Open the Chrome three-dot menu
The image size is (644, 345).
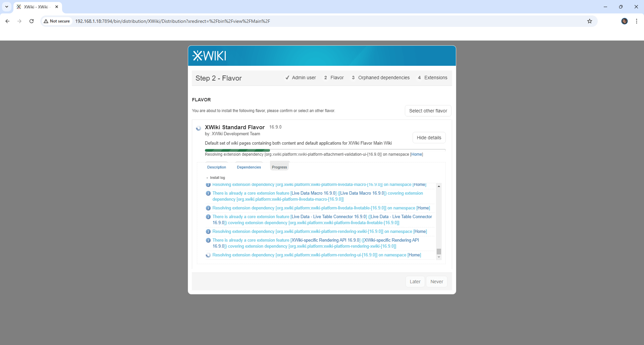coord(637,21)
